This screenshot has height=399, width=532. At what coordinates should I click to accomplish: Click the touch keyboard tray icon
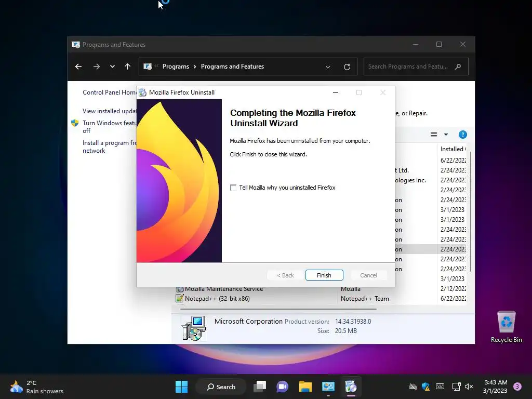(440, 387)
